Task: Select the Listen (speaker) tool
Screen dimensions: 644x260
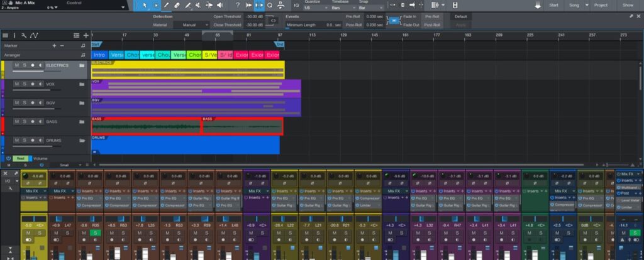Action: tap(219, 5)
